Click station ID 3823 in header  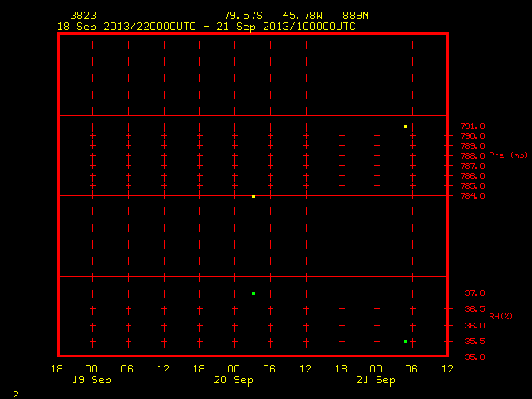pos(83,16)
